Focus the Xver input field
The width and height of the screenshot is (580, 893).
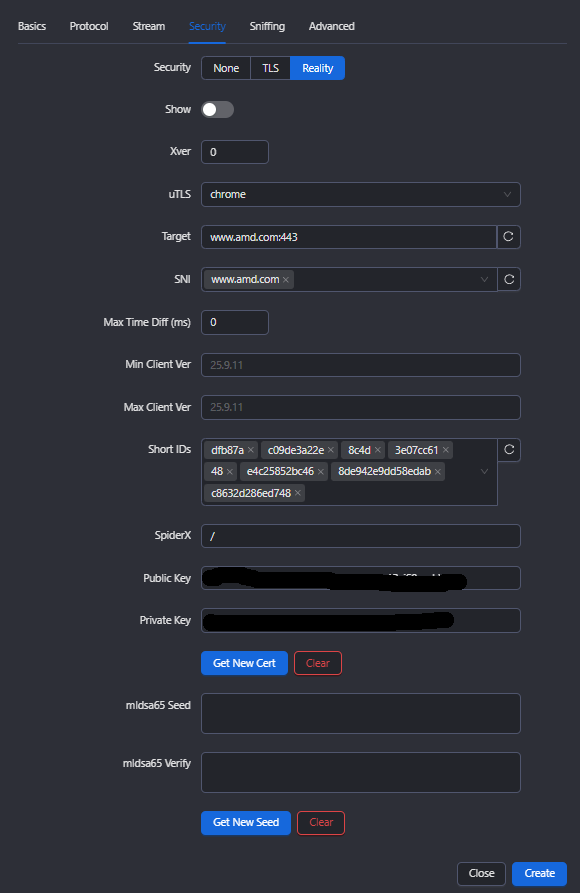click(235, 152)
